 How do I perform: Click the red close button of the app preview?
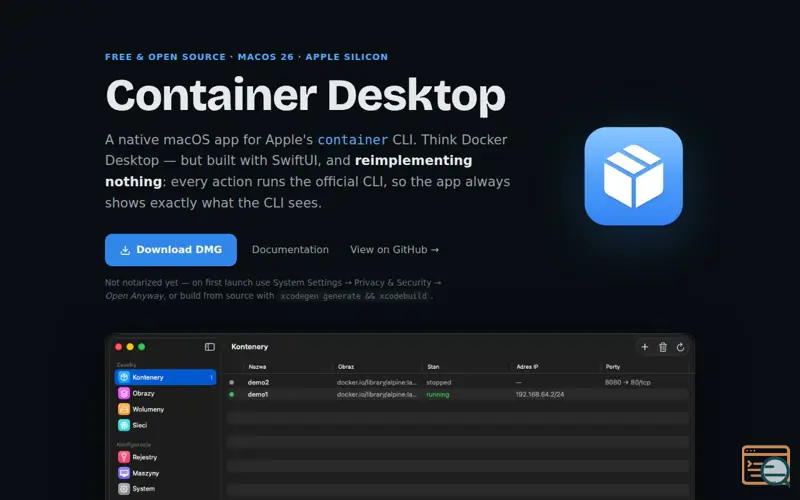[x=118, y=347]
